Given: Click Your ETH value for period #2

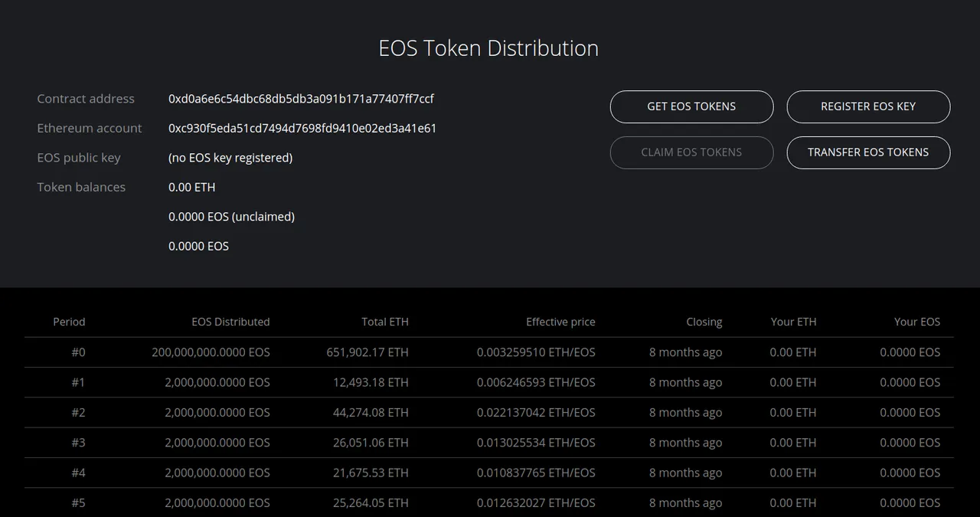Looking at the screenshot, I should [793, 412].
